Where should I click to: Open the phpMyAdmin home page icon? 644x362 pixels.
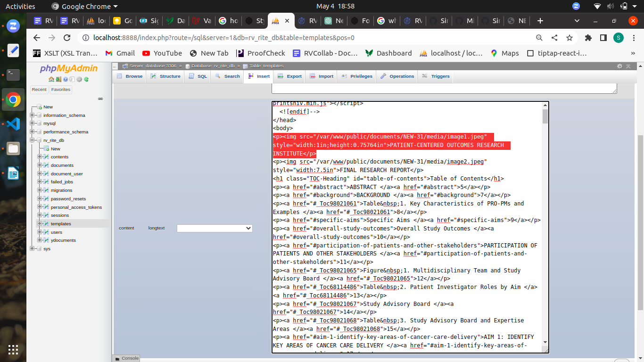coord(51,79)
